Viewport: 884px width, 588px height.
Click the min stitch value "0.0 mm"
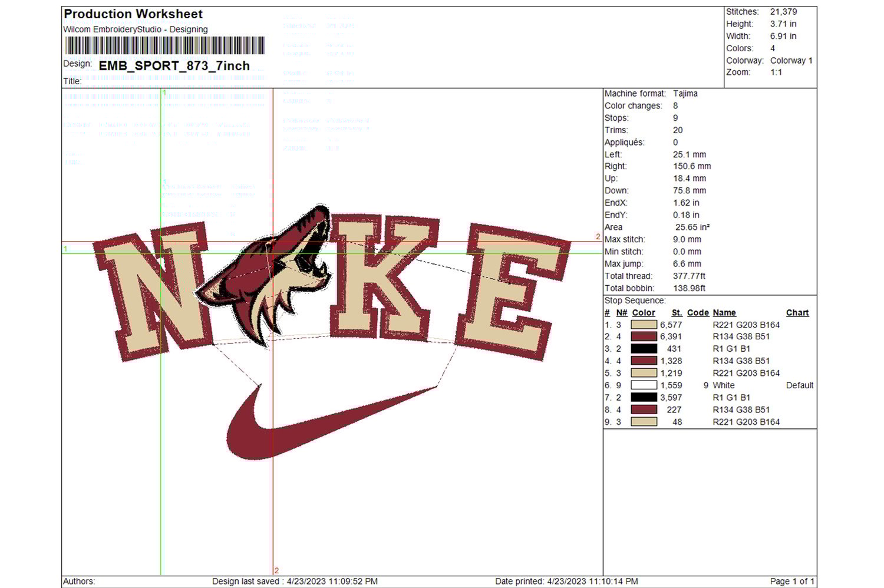[687, 252]
